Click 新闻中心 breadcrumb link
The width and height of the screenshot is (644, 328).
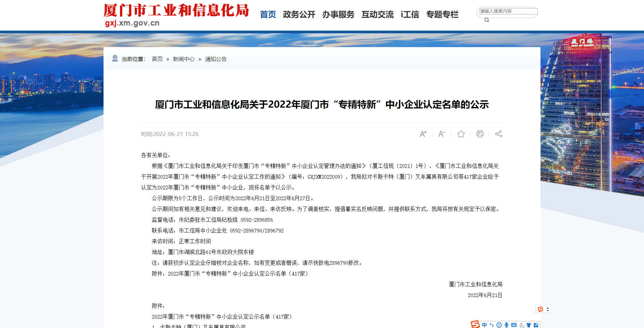coord(184,59)
